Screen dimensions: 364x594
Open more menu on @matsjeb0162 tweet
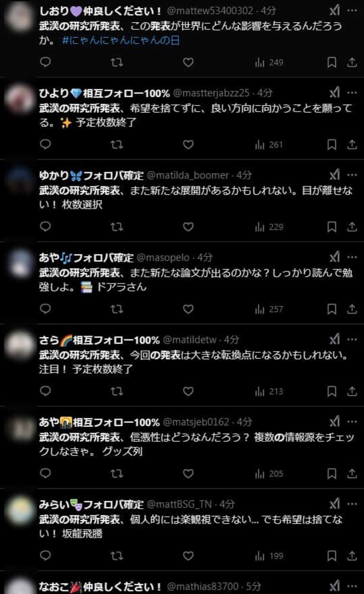(352, 421)
